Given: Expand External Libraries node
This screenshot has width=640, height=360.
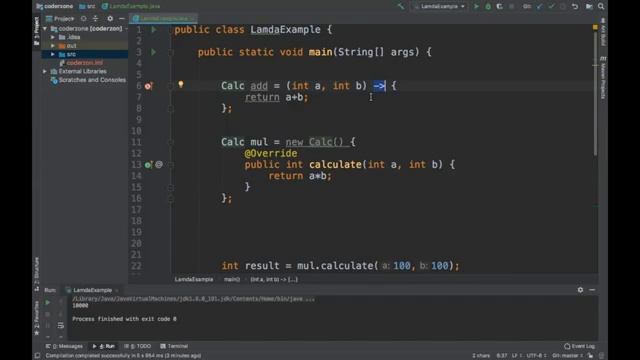Looking at the screenshot, I should click(x=45, y=71).
